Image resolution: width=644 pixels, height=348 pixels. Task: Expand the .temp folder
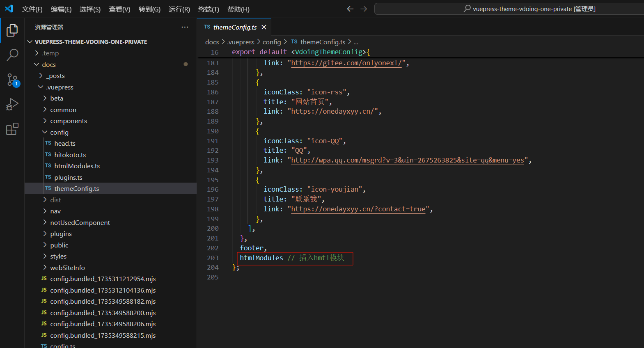tap(37, 53)
